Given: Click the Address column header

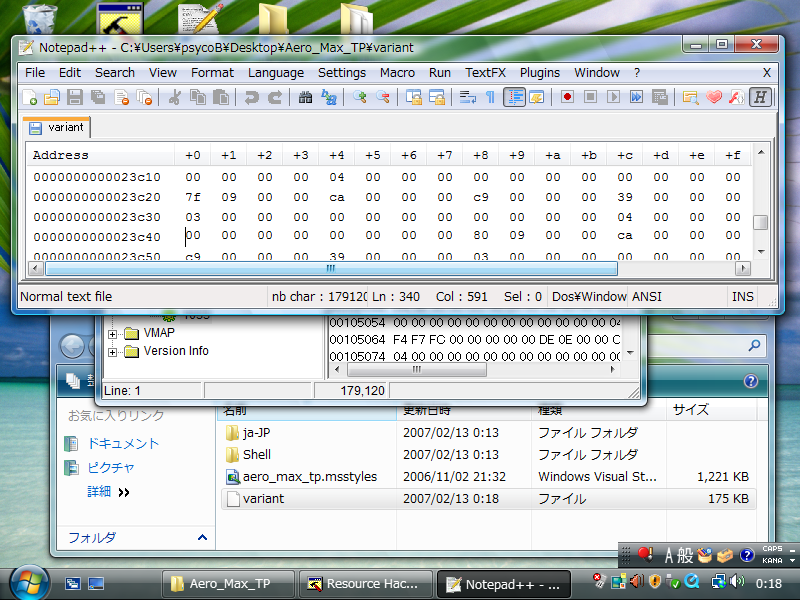Looking at the screenshot, I should (101, 155).
